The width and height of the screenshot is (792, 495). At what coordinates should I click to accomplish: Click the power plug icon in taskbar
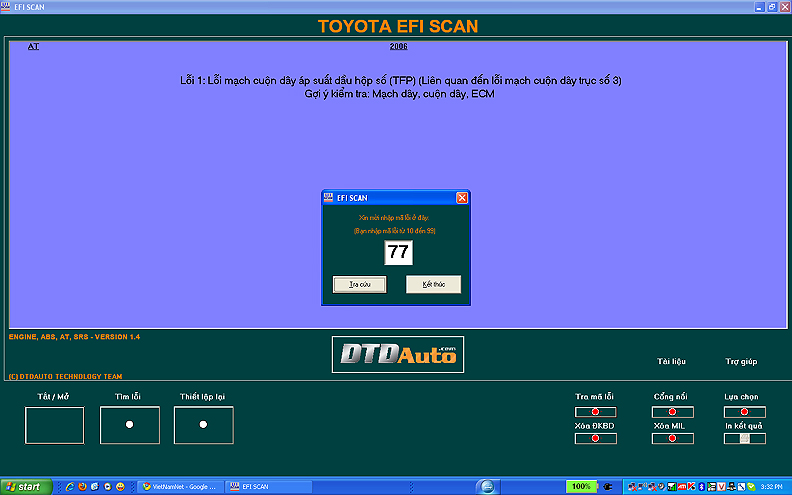[x=608, y=486]
